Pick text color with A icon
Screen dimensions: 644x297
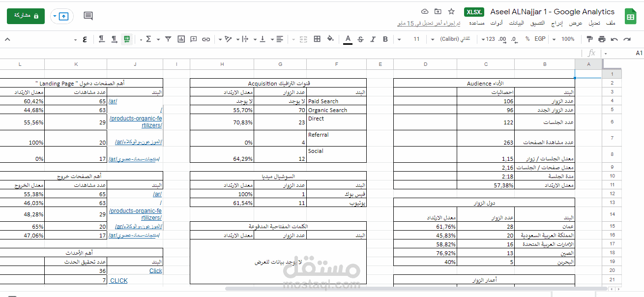click(x=348, y=39)
